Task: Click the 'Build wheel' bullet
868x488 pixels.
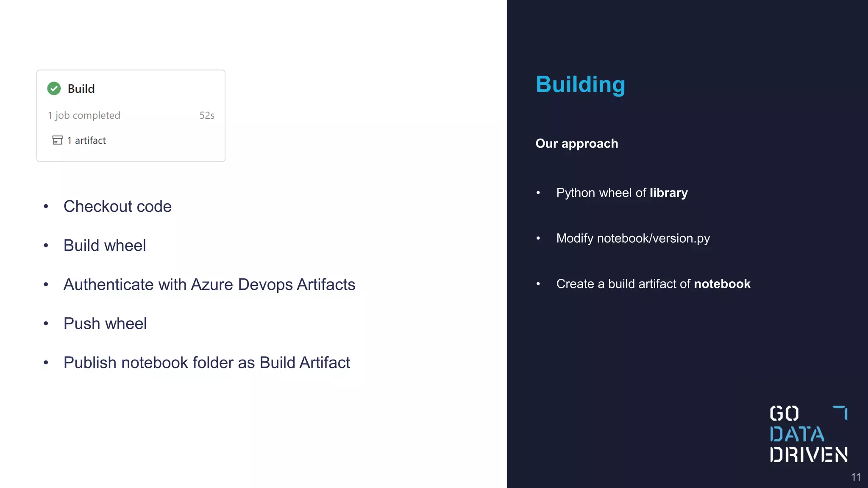Action: click(105, 245)
